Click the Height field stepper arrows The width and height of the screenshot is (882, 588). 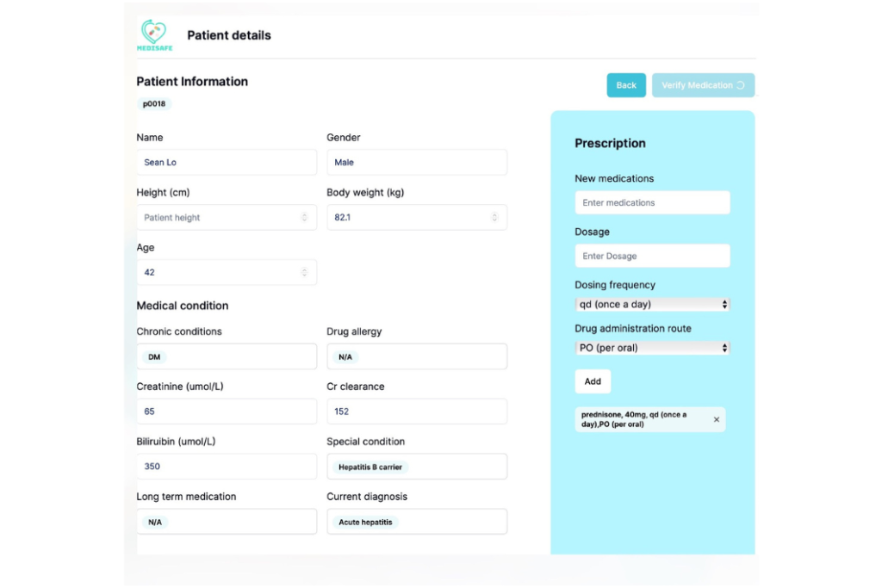[x=304, y=218]
